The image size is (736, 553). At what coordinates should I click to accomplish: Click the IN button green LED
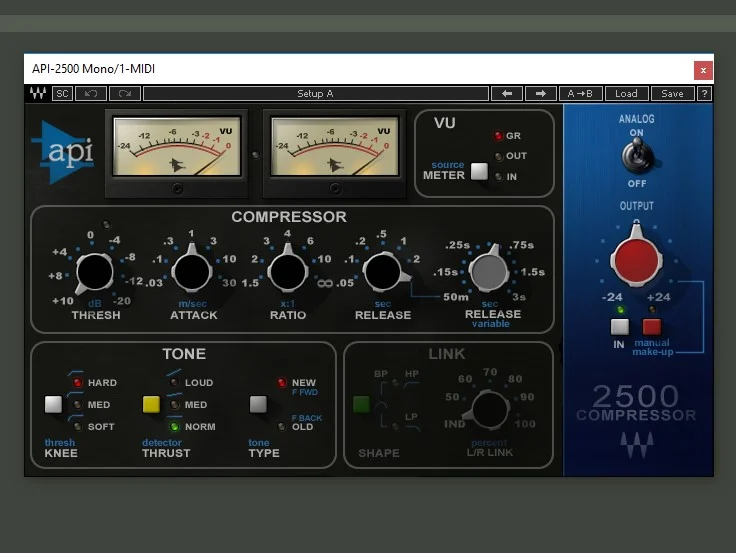(621, 310)
